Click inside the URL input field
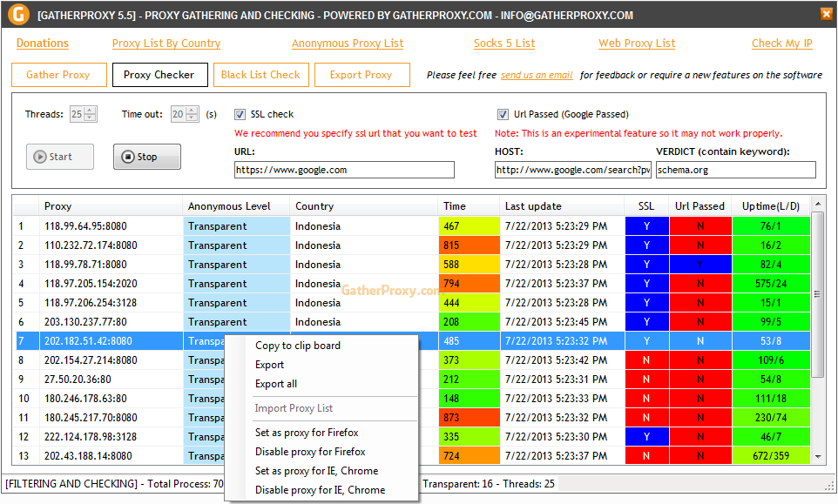 (343, 169)
